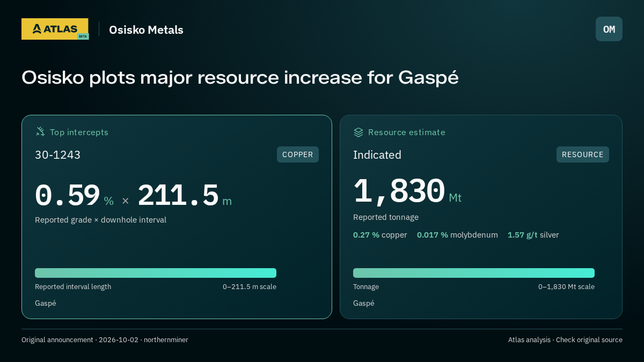Click the 'Tonnage' bar label
The width and height of the screenshot is (644, 362).
(366, 287)
